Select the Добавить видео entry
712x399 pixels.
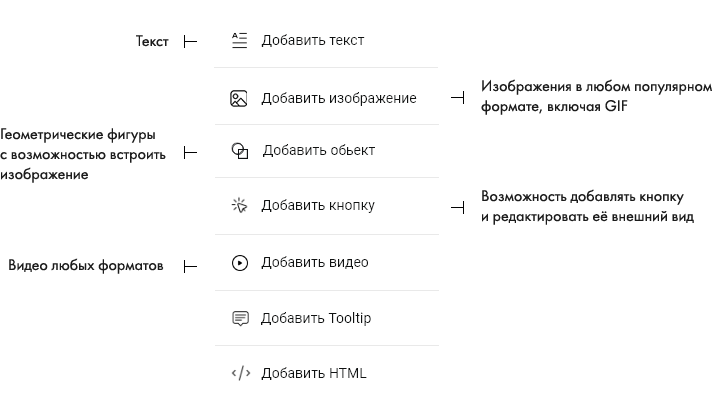pos(326,263)
